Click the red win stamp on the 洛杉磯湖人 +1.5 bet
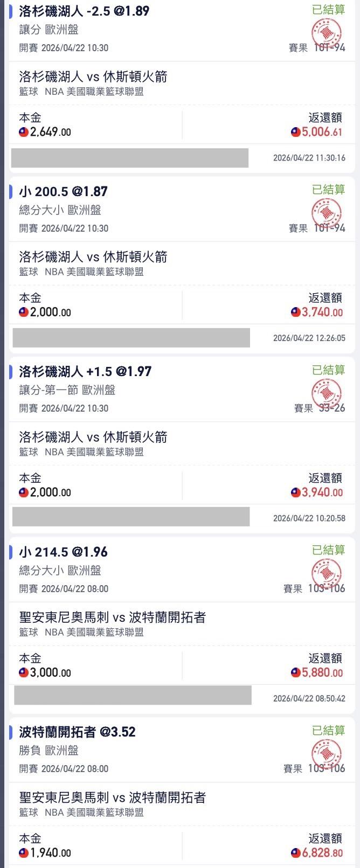360x868 pixels. pos(327,392)
